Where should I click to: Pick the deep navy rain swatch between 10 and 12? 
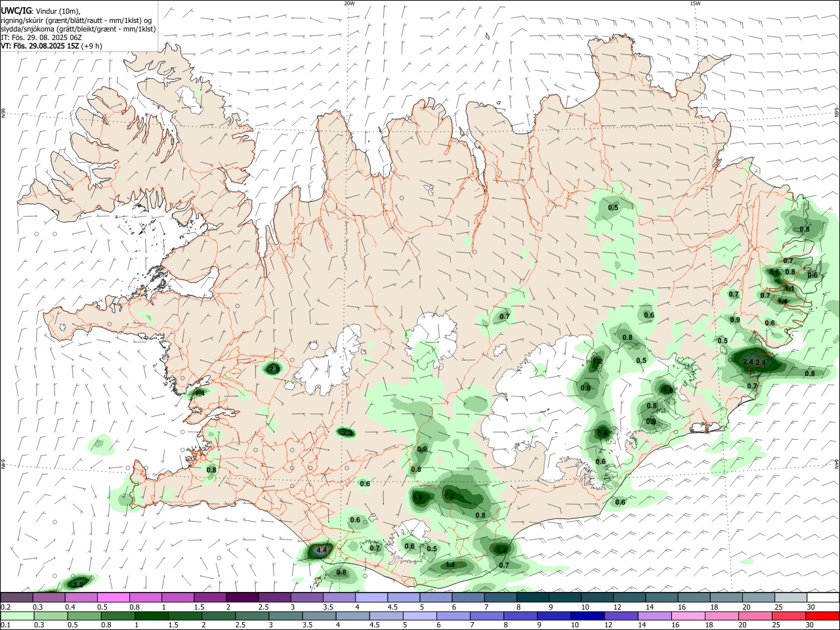(x=587, y=616)
